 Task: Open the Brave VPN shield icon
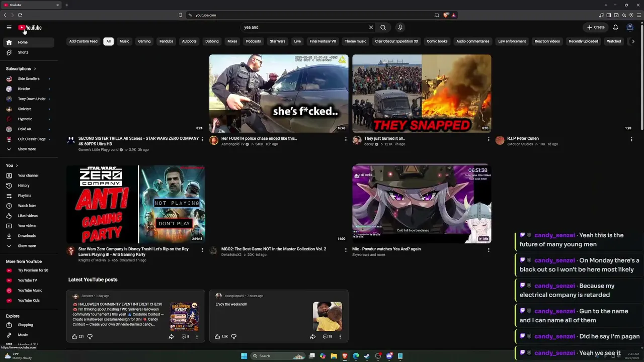631,15
